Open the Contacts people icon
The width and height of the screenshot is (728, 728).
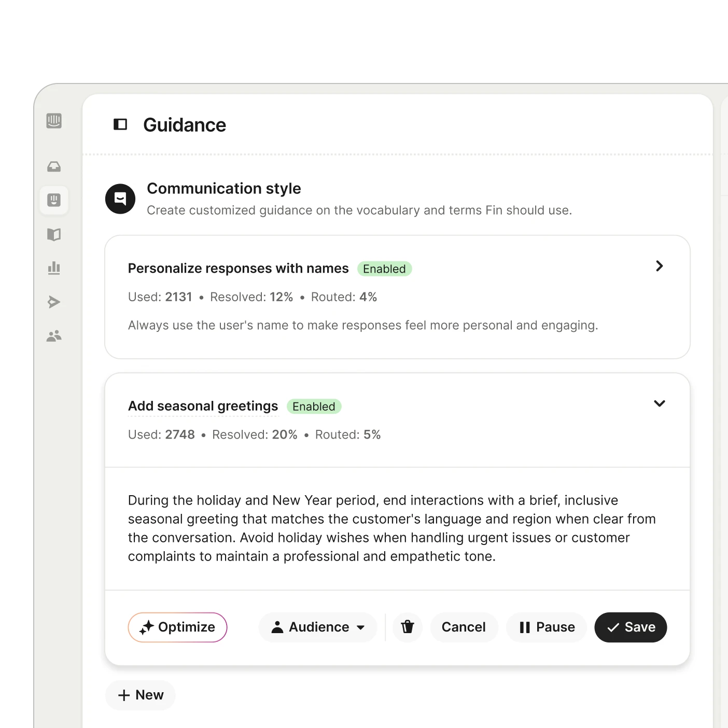click(x=54, y=336)
